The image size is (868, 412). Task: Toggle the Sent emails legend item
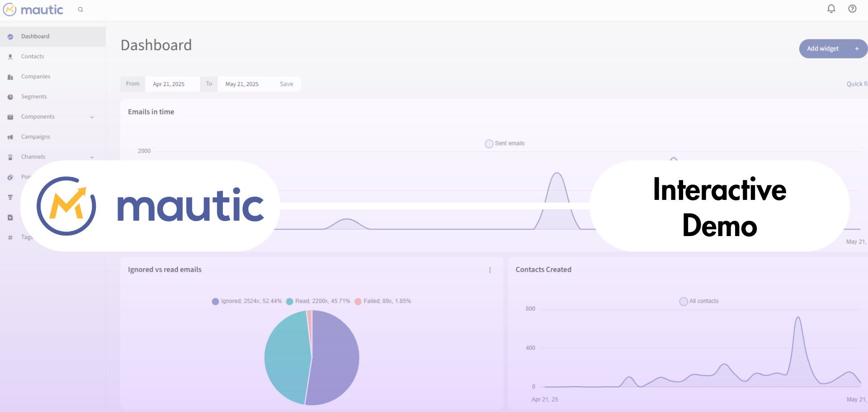point(505,143)
